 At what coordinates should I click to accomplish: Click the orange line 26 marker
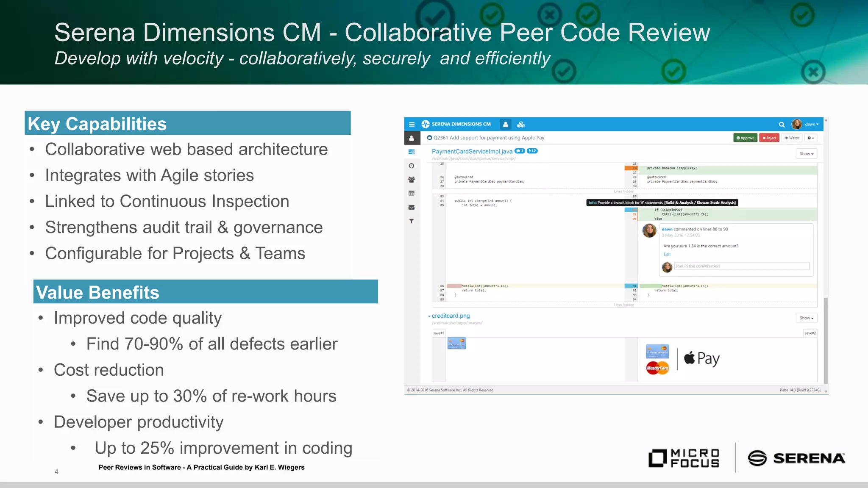click(631, 168)
